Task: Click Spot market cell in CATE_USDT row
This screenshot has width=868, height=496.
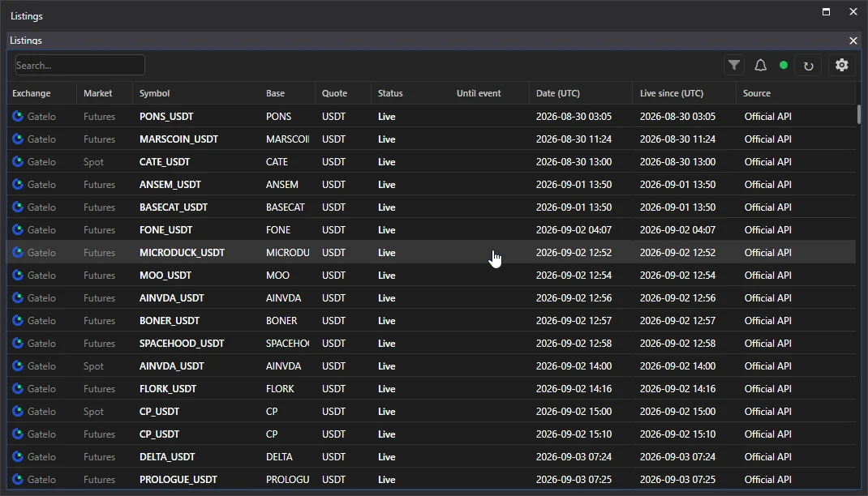Action: coord(93,161)
